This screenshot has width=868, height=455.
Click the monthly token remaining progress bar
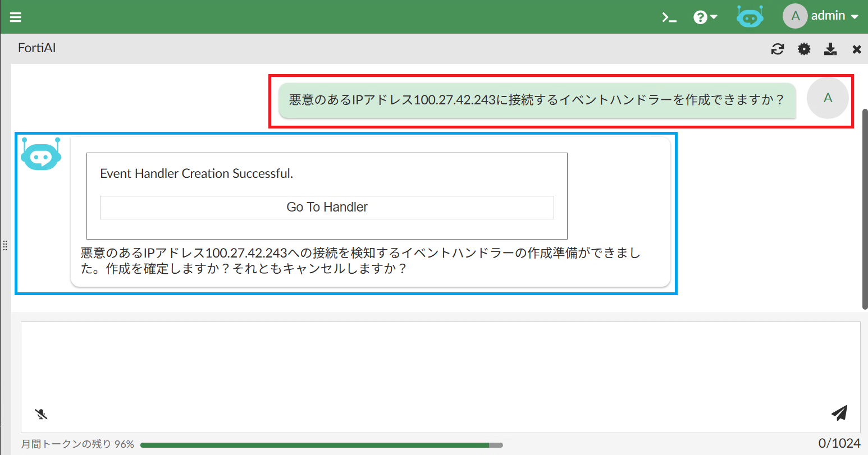tap(321, 445)
